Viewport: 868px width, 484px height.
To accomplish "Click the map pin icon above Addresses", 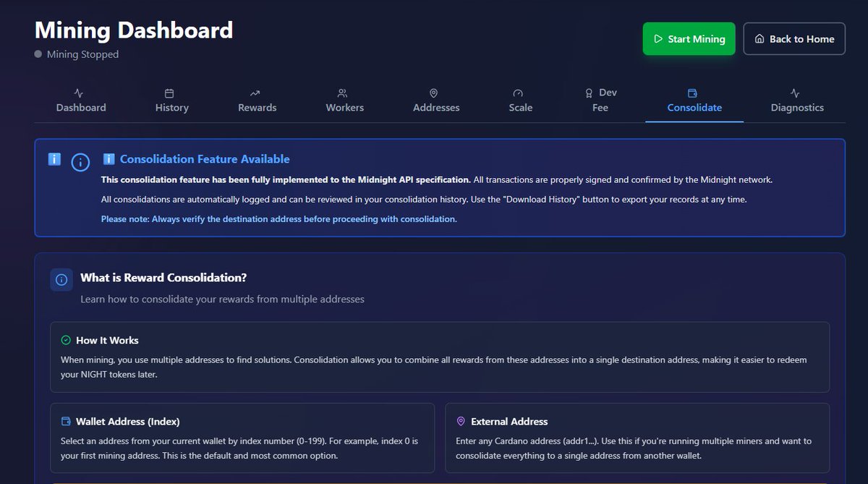I will coord(433,93).
